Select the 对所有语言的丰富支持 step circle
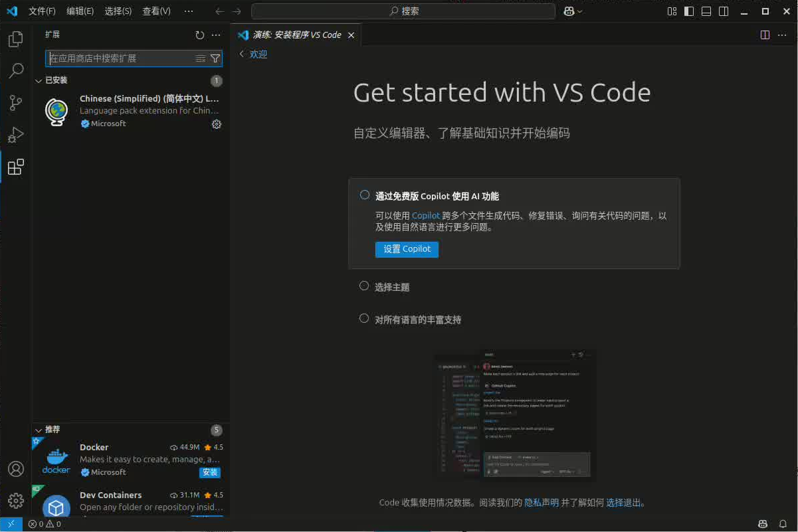This screenshot has height=532, width=798. coord(364,319)
